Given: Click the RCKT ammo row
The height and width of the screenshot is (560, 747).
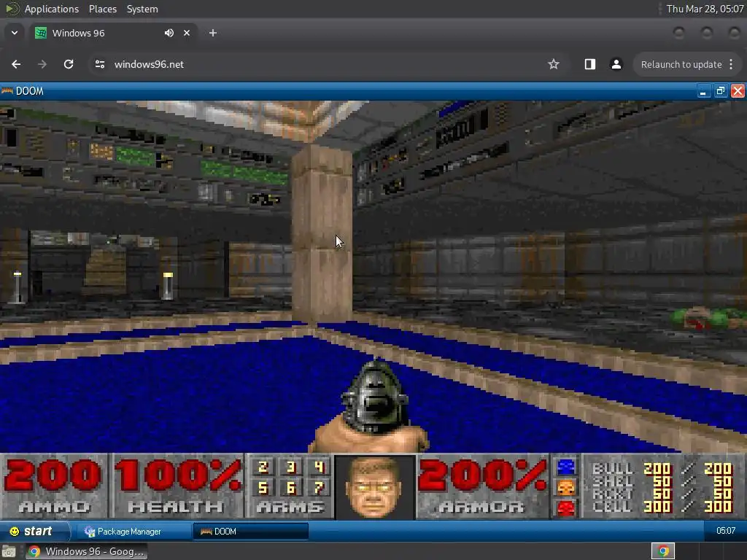Looking at the screenshot, I should (x=662, y=494).
